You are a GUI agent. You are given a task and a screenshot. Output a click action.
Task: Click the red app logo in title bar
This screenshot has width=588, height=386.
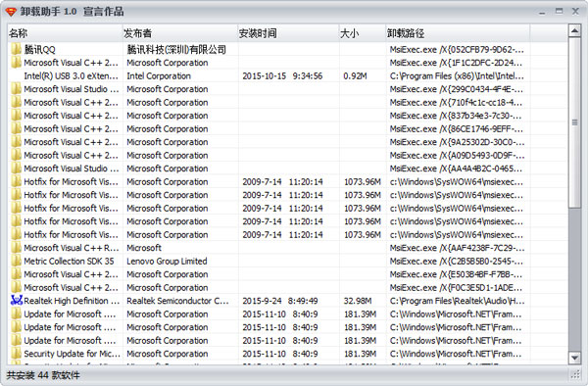click(11, 12)
